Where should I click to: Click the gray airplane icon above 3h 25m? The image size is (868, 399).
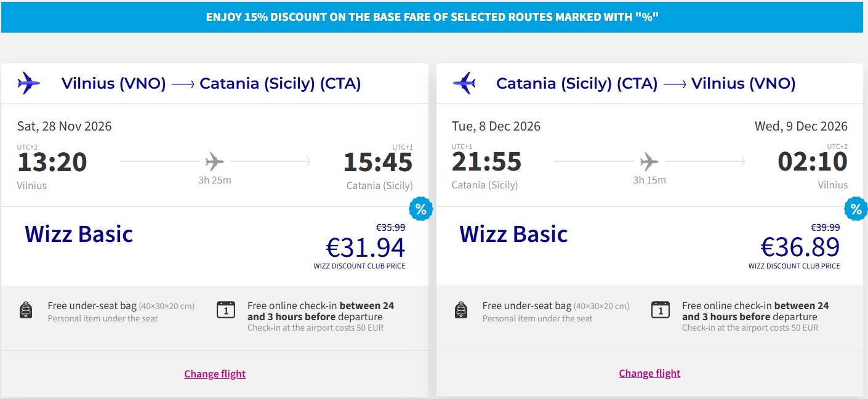point(215,162)
